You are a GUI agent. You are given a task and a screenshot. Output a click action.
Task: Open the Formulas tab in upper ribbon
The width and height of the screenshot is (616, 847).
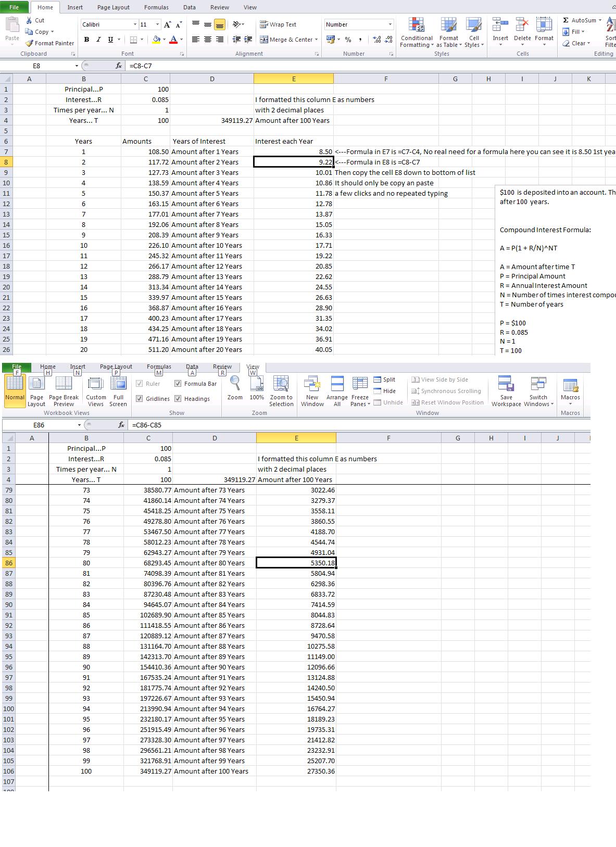point(156,7)
